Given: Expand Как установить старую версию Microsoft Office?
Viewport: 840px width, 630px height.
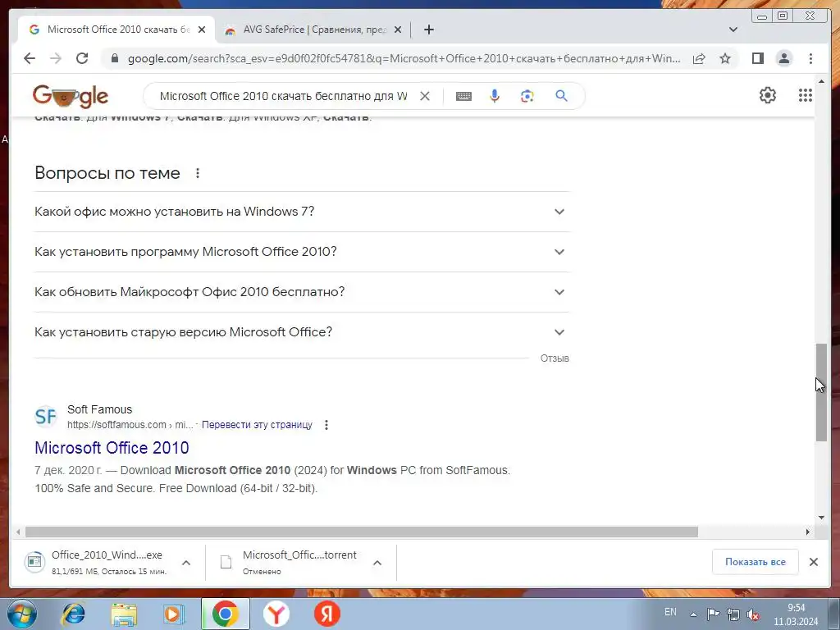Looking at the screenshot, I should [302, 332].
